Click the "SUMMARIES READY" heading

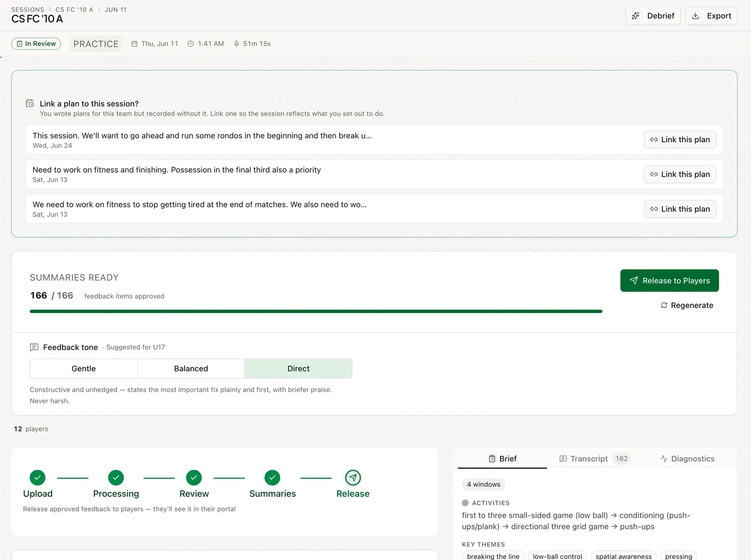(x=74, y=278)
